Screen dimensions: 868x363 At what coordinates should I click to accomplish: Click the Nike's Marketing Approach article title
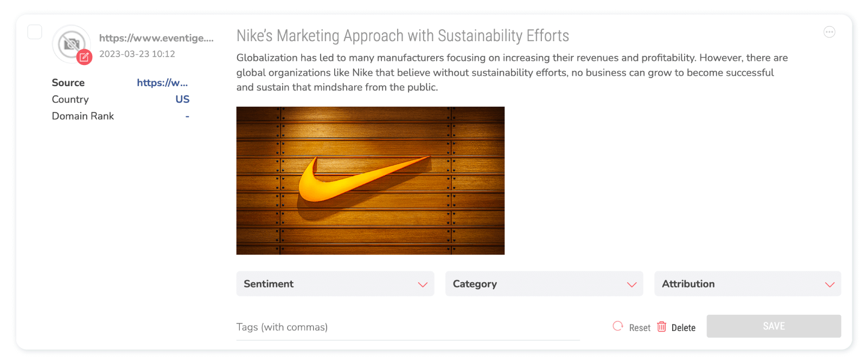pos(403,36)
